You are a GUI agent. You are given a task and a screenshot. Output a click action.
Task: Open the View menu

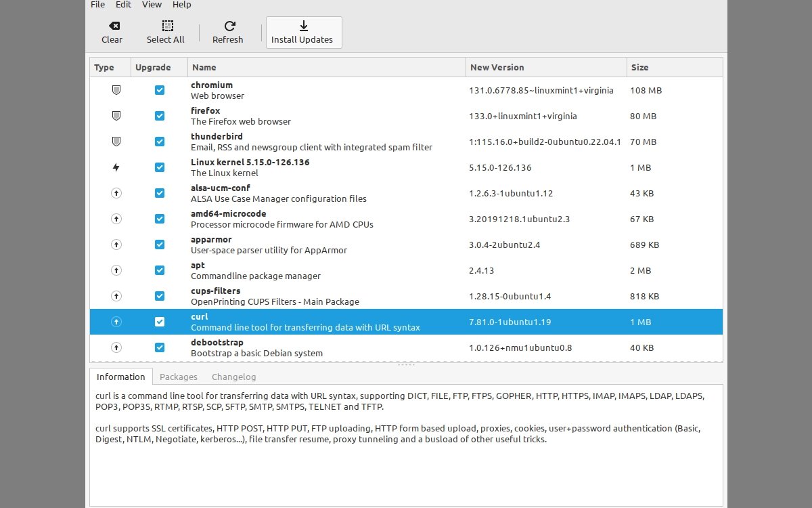152,5
